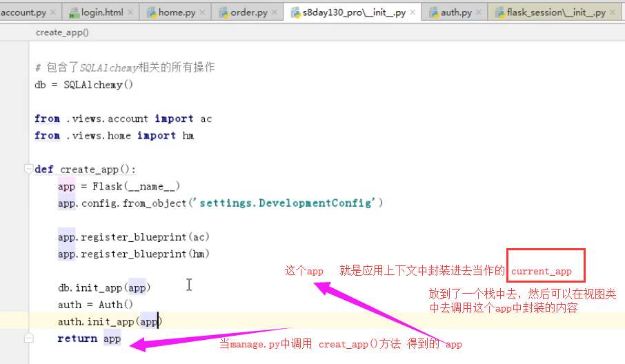The height and width of the screenshot is (364, 625).
Task: Click the Python file icon on order.py tab
Action: [224, 13]
